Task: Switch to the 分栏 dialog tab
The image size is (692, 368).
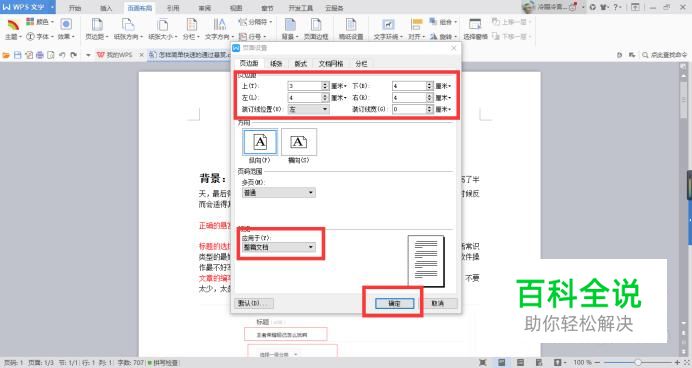Action: point(361,64)
